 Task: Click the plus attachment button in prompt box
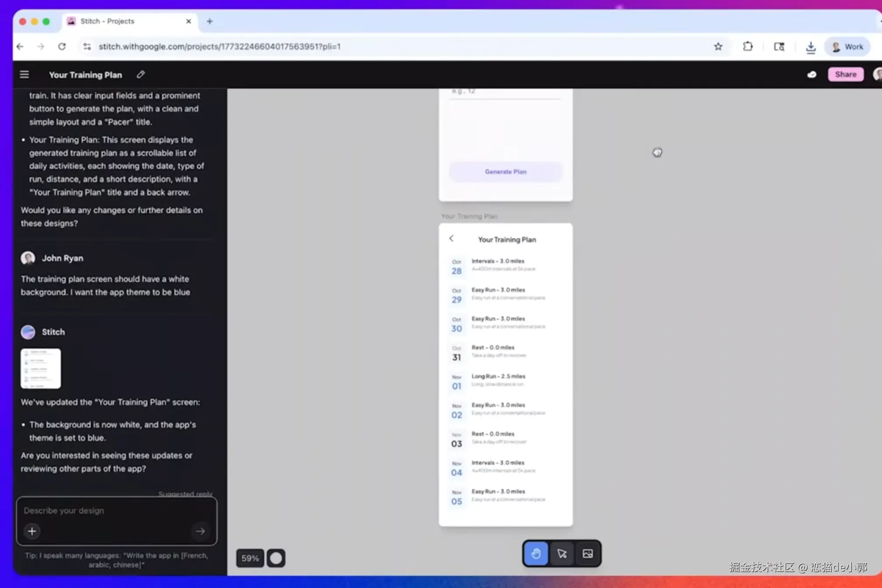(32, 531)
